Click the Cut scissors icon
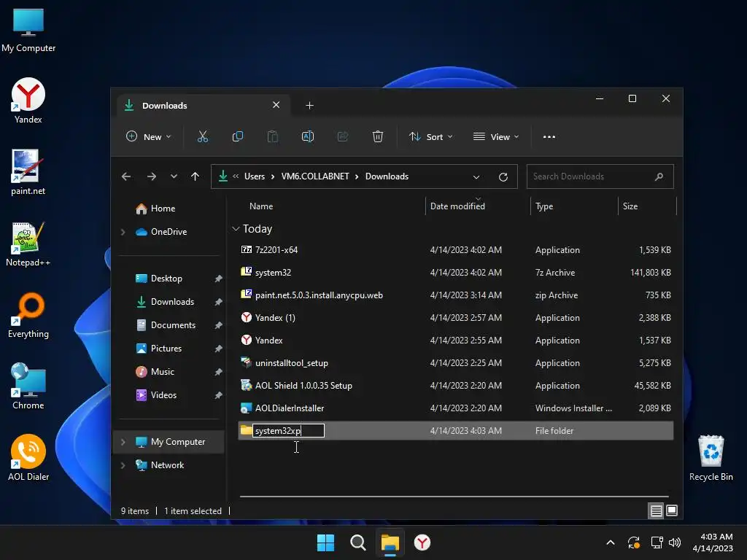The image size is (747, 560). click(x=203, y=136)
